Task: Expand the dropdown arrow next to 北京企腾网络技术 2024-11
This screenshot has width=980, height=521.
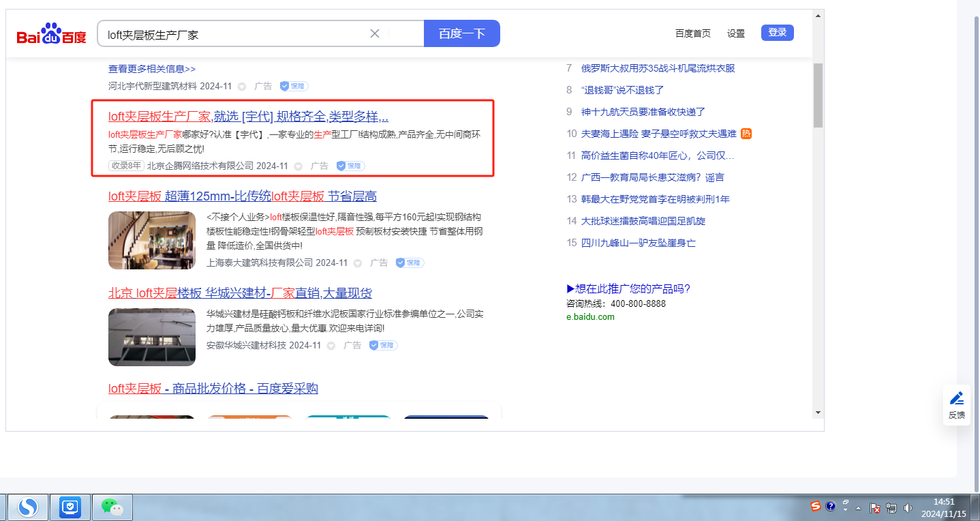Action: tap(298, 166)
